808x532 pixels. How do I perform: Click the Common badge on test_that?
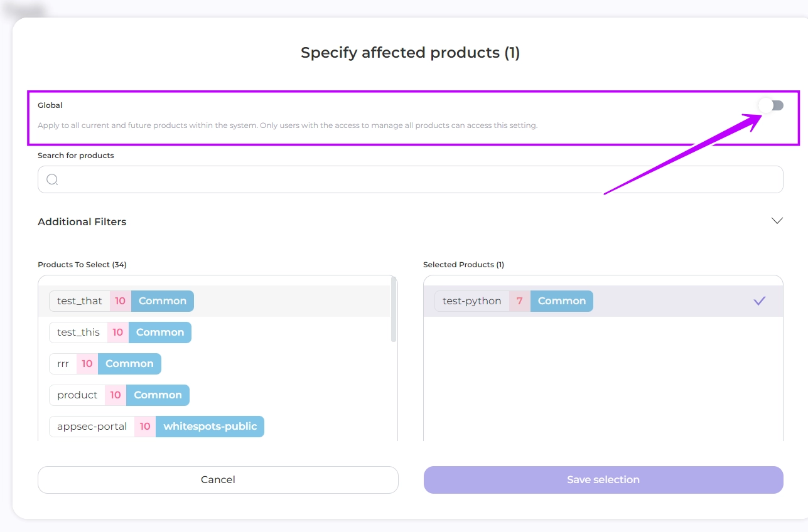click(x=162, y=301)
